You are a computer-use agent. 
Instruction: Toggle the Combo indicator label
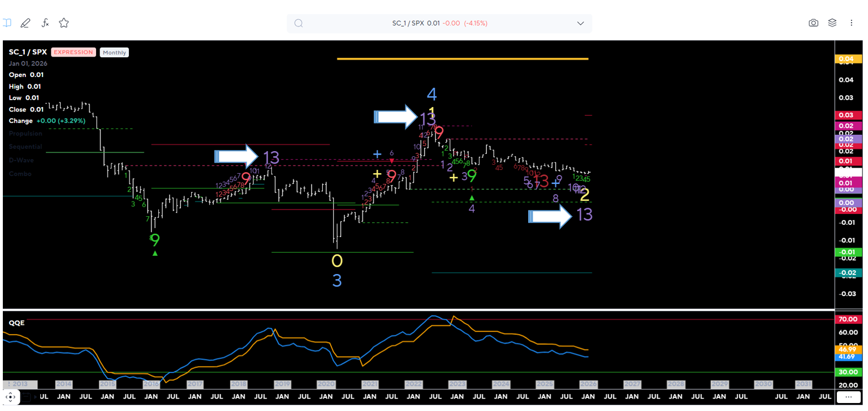(20, 174)
